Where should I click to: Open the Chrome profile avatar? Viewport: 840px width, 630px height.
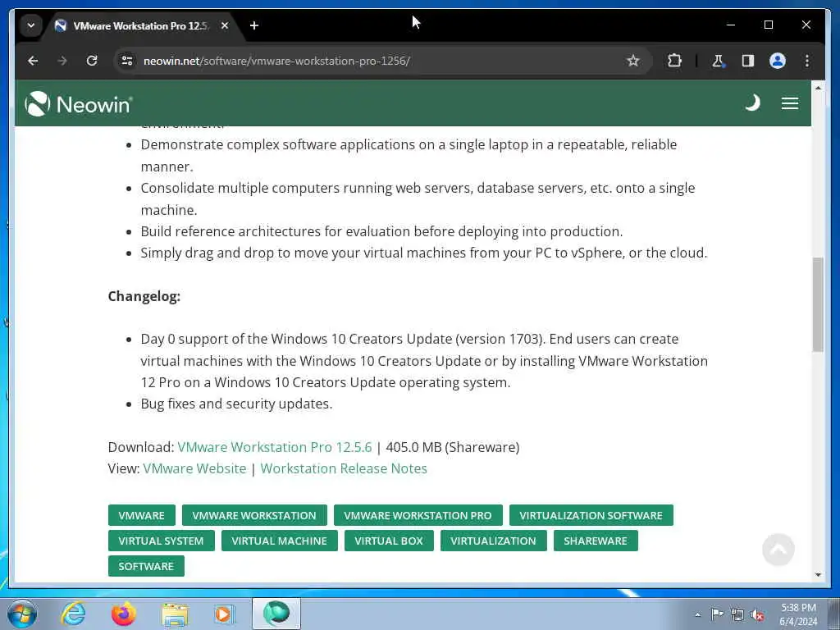(778, 61)
